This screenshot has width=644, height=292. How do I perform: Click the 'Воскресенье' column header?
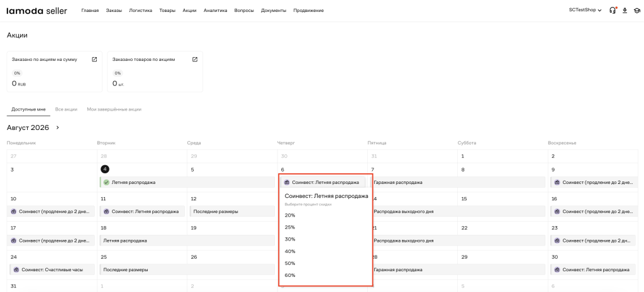(x=562, y=143)
